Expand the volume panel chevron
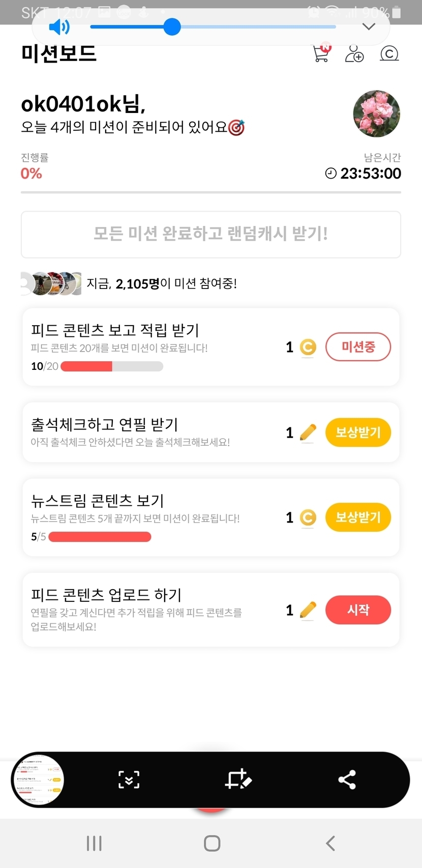The width and height of the screenshot is (422, 868). [369, 26]
